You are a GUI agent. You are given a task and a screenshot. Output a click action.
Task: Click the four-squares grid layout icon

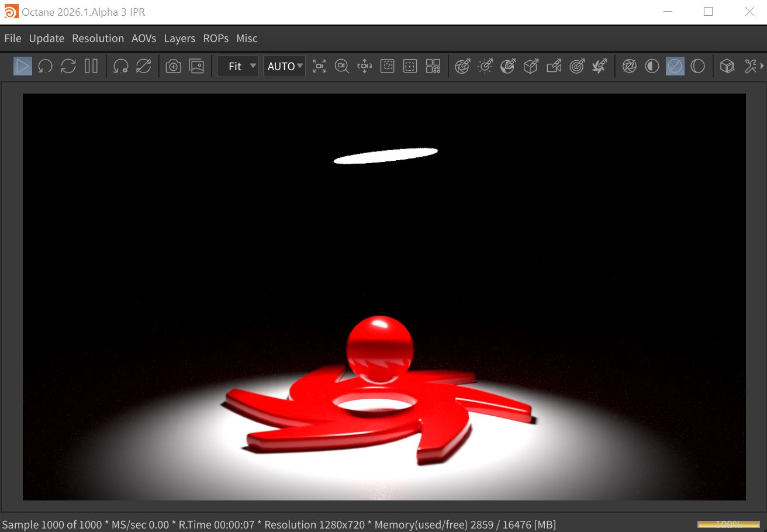(x=433, y=66)
